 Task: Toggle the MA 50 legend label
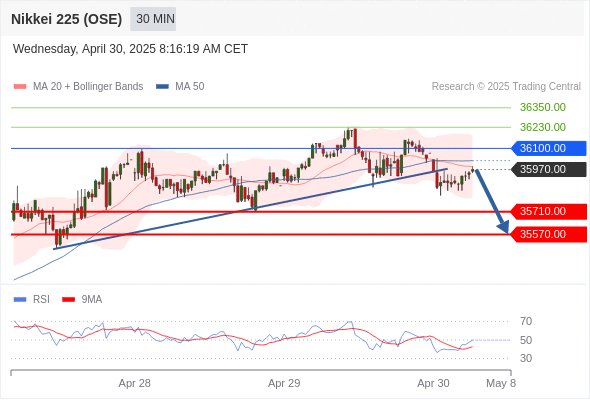[x=190, y=87]
